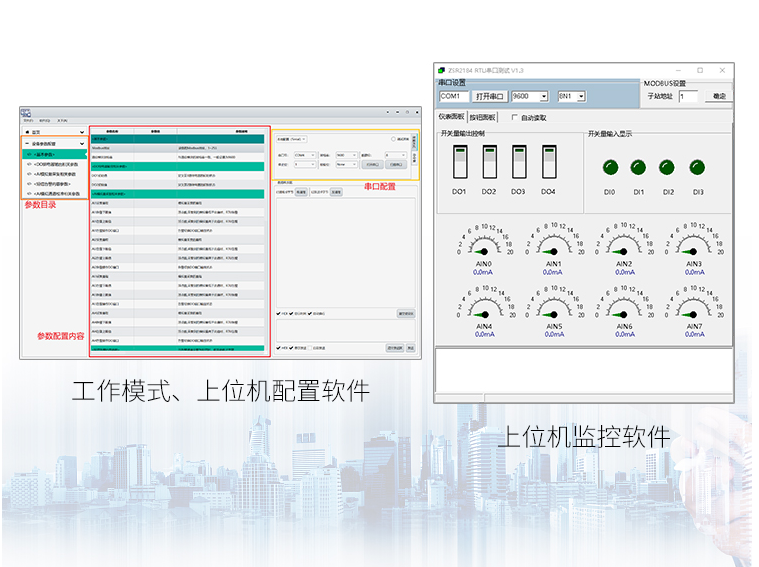Toggle the DO4 output switch
Viewport: 759px width, 567px height.
[x=549, y=162]
